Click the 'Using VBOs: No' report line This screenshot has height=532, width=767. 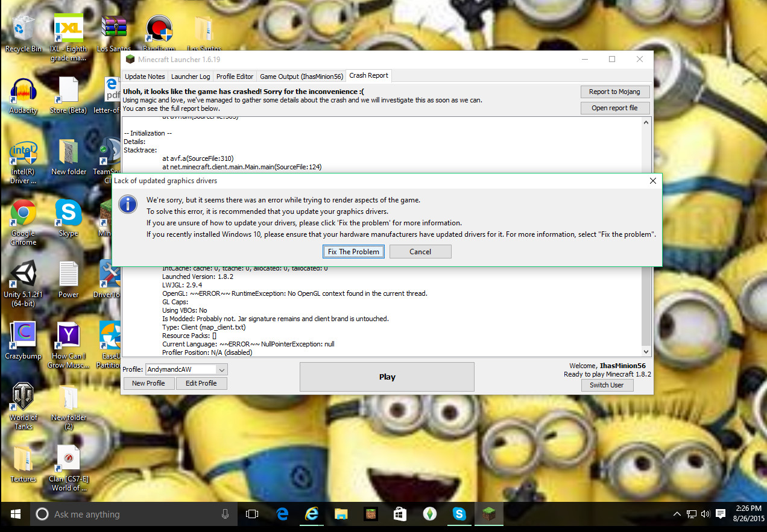click(x=185, y=310)
